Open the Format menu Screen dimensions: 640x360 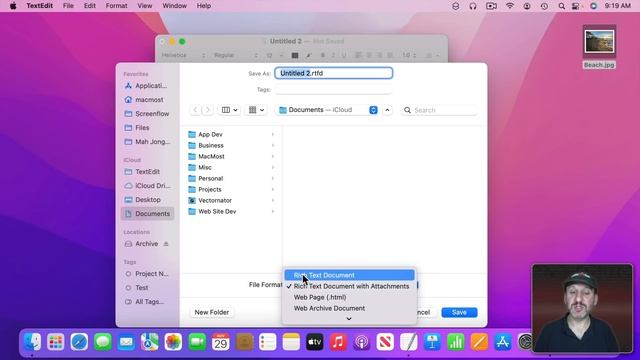(x=116, y=6)
